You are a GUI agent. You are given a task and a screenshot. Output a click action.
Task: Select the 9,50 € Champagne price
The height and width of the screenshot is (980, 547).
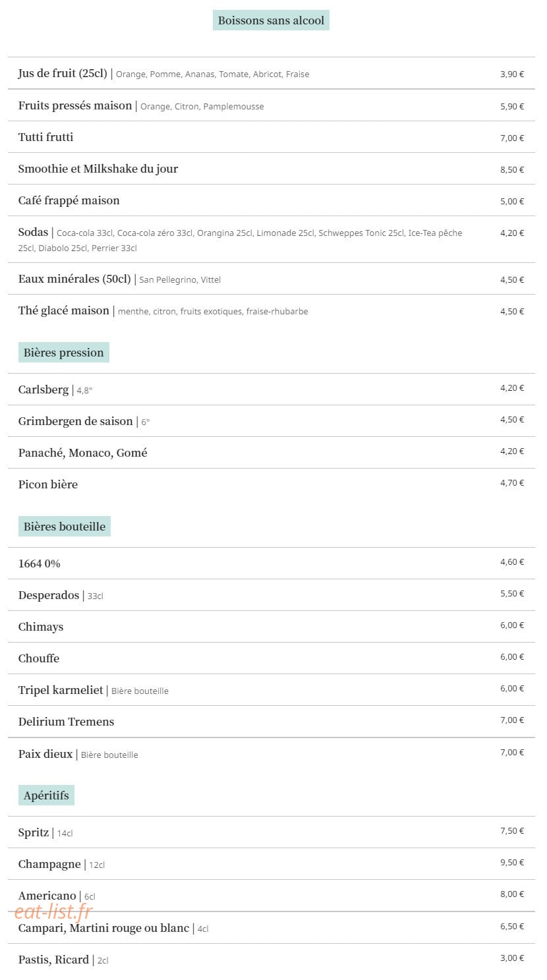coord(512,862)
